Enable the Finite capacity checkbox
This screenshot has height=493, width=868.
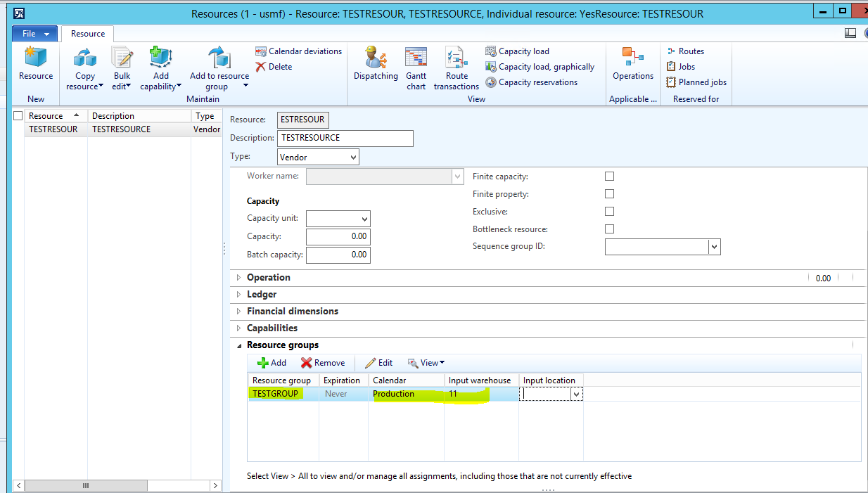tap(609, 177)
